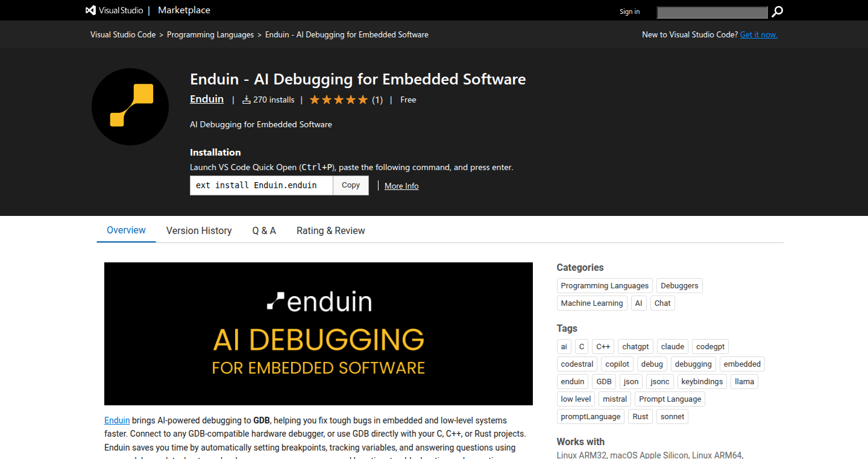Copy the install command
This screenshot has height=459, width=868.
[351, 186]
